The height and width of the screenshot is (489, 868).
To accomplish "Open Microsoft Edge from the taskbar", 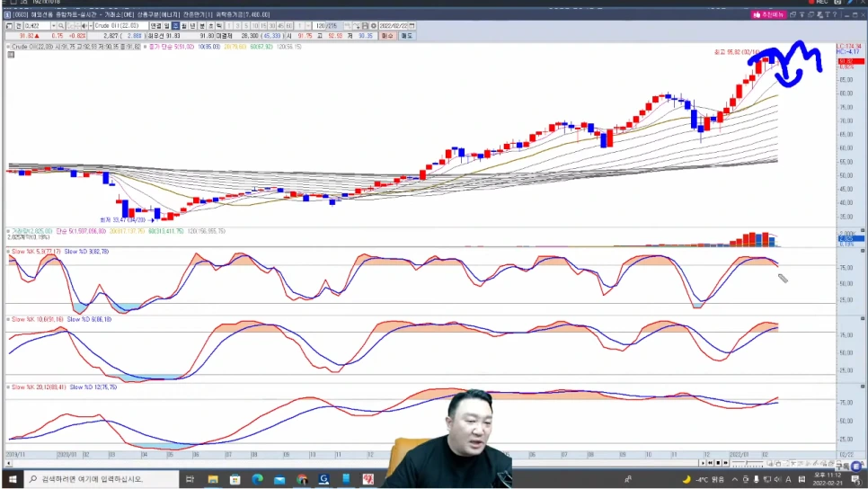I will click(x=257, y=479).
